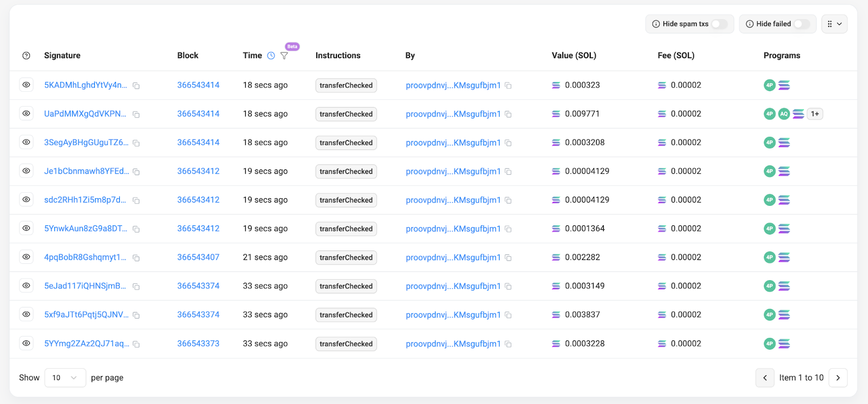Click the 'Item 1 to 10' pagination text
Image resolution: width=868 pixels, height=404 pixels.
(x=801, y=378)
